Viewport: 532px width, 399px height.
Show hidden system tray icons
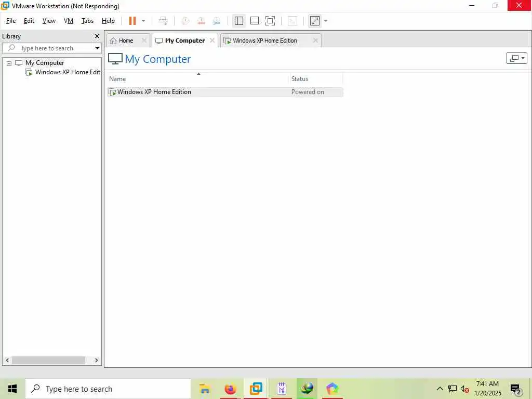440,389
